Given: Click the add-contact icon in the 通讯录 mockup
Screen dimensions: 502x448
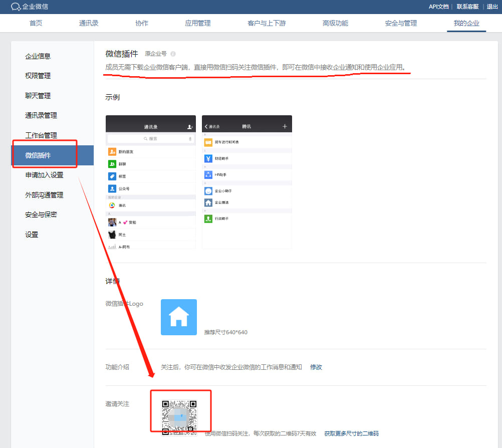Looking at the screenshot, I should coord(190,127).
